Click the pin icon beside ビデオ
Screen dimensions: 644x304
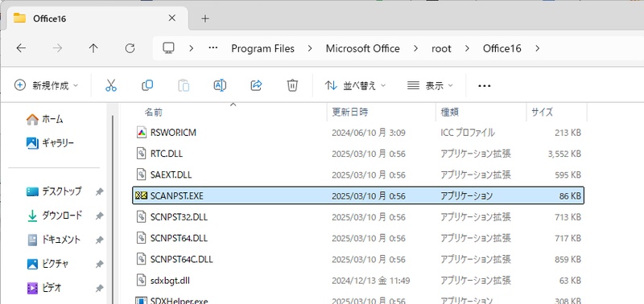pyautogui.click(x=99, y=289)
